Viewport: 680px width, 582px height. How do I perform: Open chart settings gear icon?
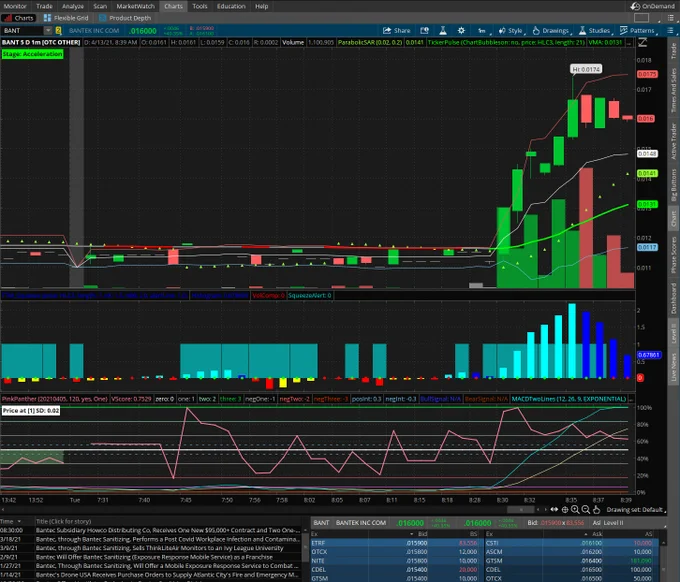pyautogui.click(x=461, y=30)
